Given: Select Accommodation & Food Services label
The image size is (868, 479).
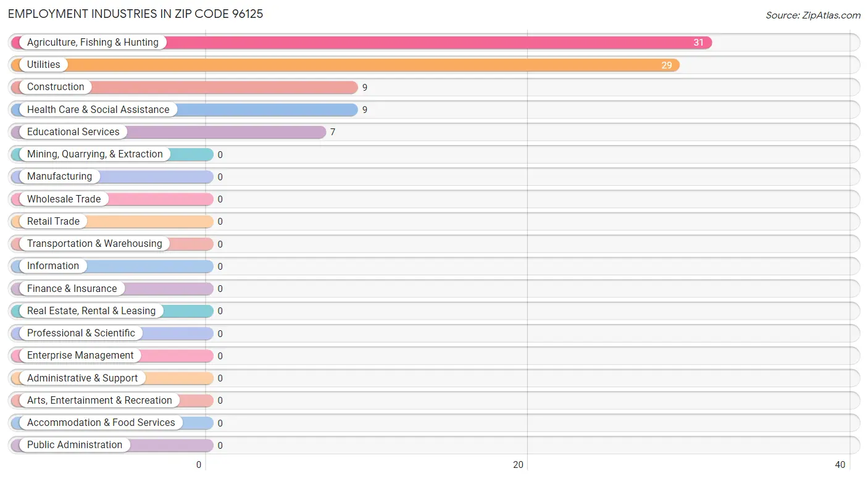Looking at the screenshot, I should click(101, 423).
